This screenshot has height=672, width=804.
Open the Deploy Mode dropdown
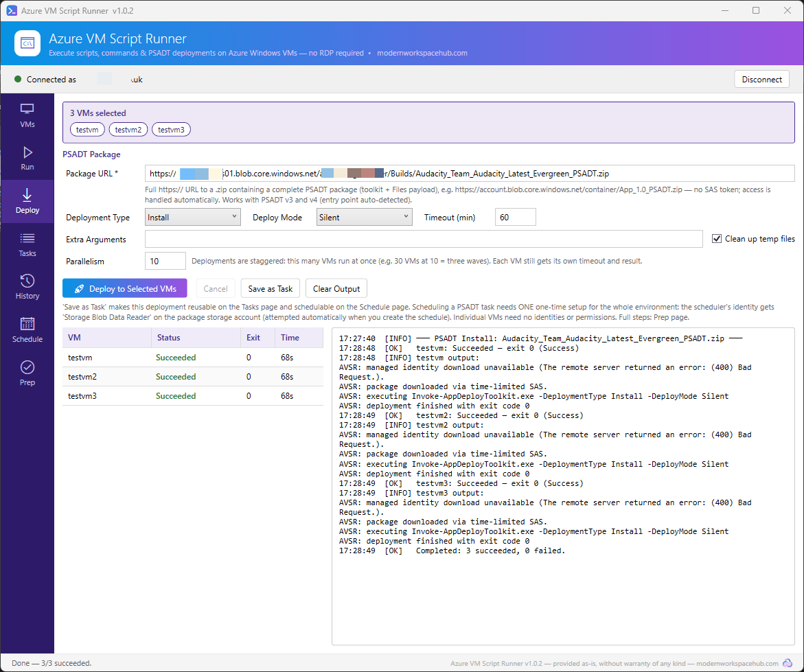click(364, 218)
